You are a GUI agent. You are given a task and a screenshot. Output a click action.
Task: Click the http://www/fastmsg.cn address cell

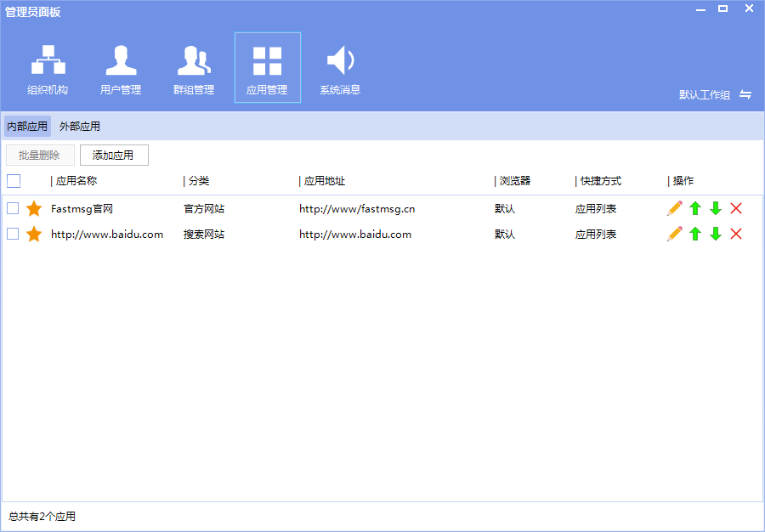coord(357,209)
